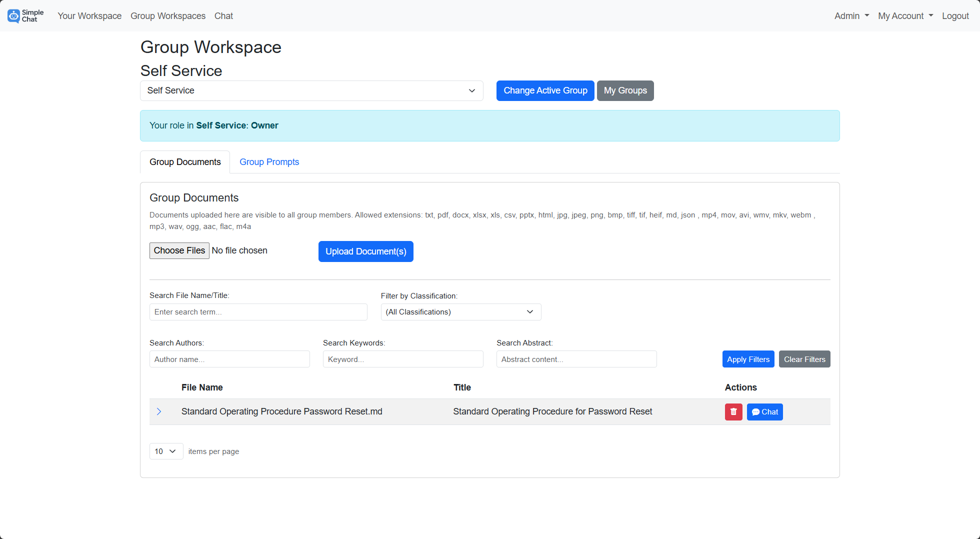Click the Search Authors input field

tap(229, 359)
